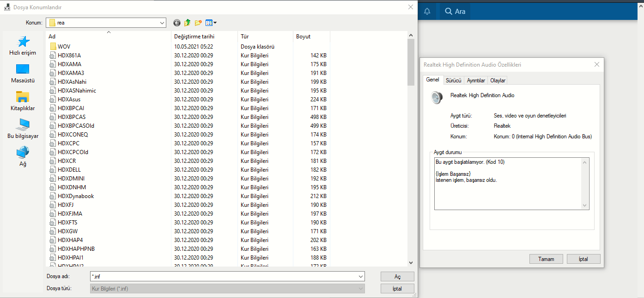Click the Ara search box
644x298 pixels.
click(x=455, y=11)
